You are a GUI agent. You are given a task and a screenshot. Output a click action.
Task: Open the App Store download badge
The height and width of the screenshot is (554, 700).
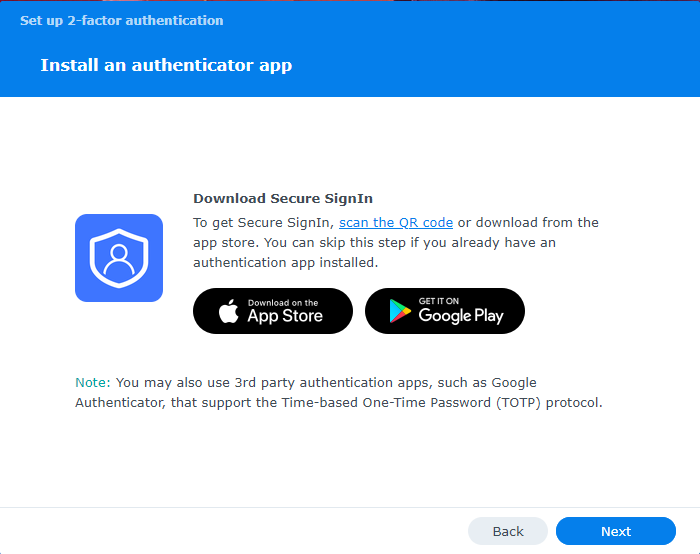tap(273, 311)
